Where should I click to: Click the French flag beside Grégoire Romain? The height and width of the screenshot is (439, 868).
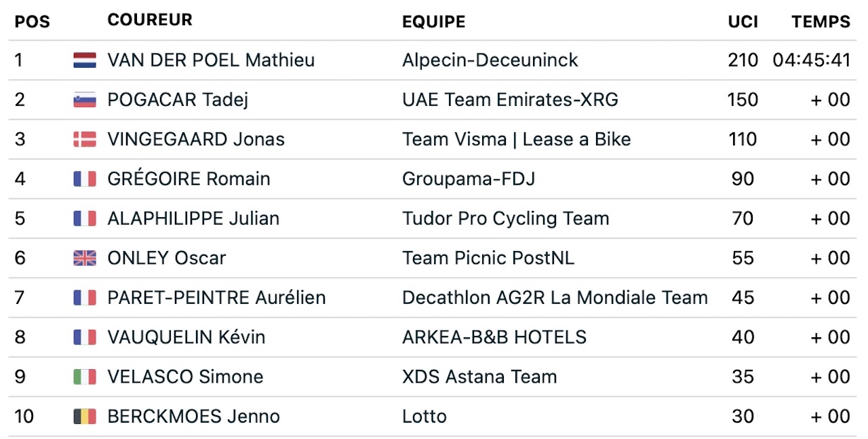tap(85, 179)
